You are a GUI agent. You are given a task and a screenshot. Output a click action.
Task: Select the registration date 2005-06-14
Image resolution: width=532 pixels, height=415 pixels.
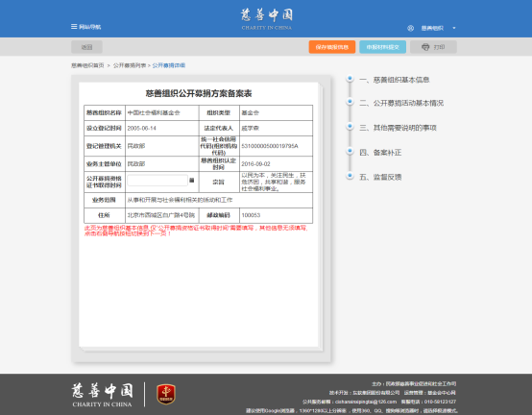[141, 129]
